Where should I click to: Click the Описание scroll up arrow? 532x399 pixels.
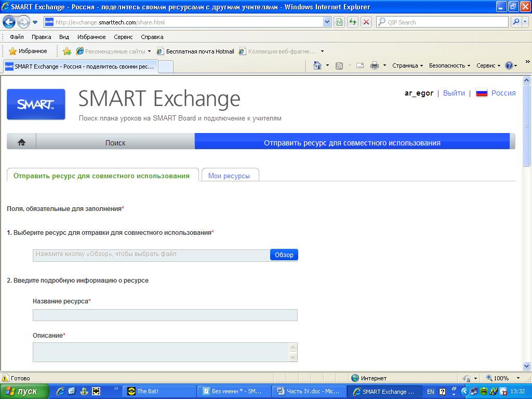(x=293, y=347)
